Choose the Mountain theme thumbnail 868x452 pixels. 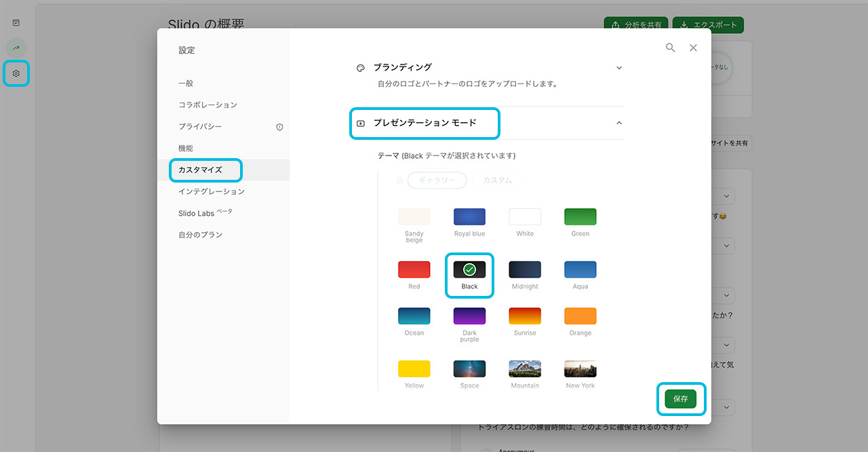525,369
